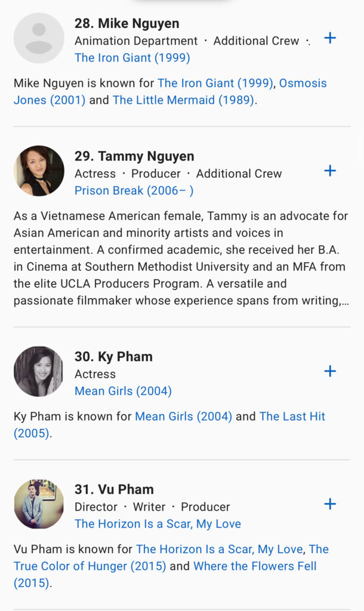Tap the plus icon next to Ky Pham
The width and height of the screenshot is (364, 611).
coord(329,371)
